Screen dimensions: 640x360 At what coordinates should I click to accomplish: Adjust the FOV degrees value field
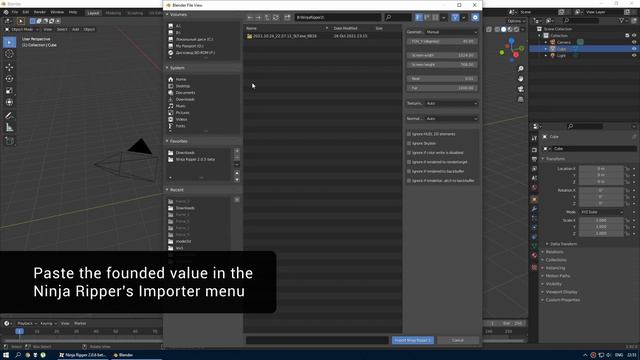[x=442, y=42]
